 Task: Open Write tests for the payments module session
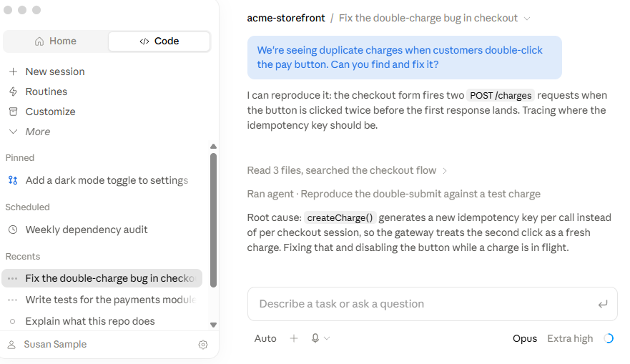[x=110, y=300]
